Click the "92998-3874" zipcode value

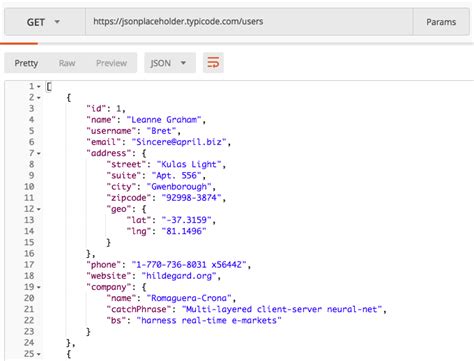click(x=191, y=198)
